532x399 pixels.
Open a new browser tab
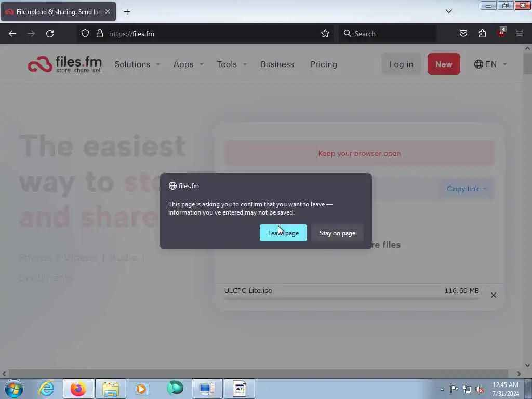click(x=127, y=12)
